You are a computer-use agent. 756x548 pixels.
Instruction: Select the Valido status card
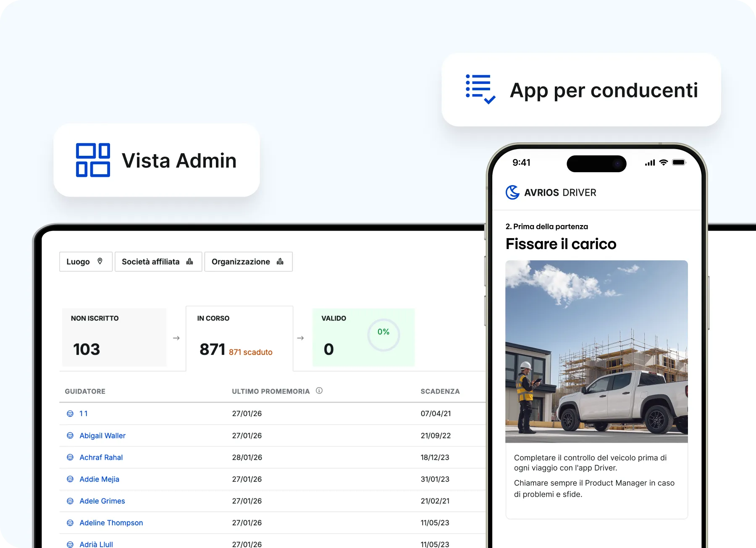pyautogui.click(x=363, y=337)
